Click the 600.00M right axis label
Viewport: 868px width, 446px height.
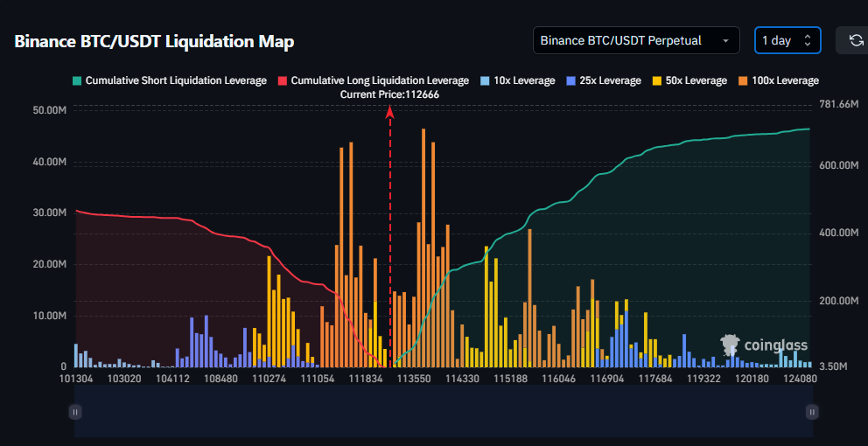839,165
